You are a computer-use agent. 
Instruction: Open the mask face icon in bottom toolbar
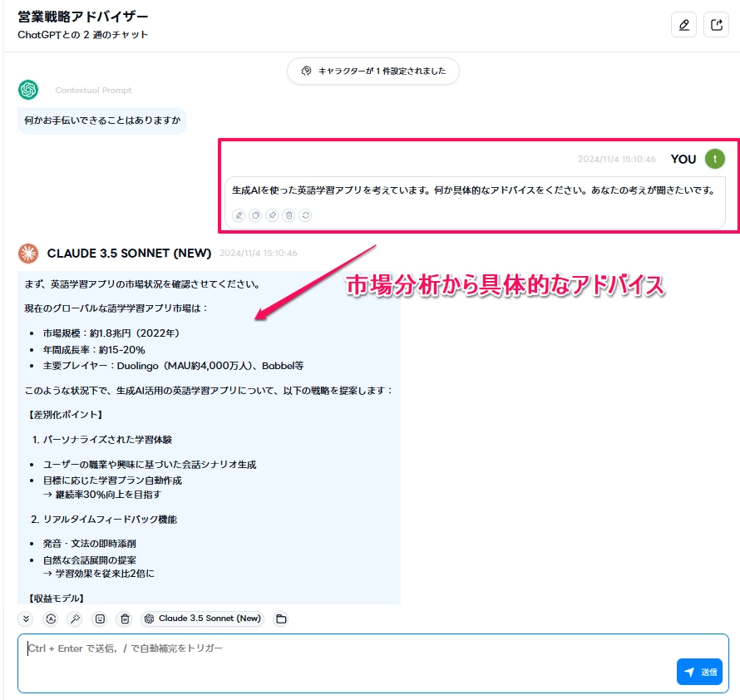[100, 619]
